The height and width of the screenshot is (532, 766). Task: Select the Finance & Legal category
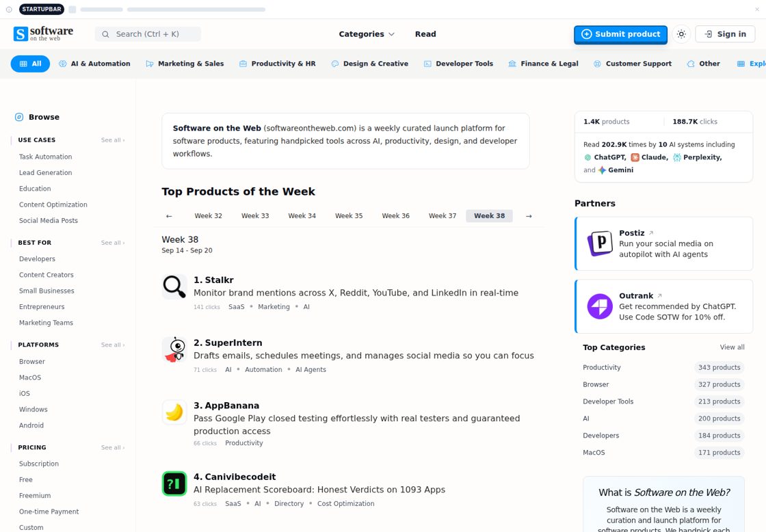point(543,64)
